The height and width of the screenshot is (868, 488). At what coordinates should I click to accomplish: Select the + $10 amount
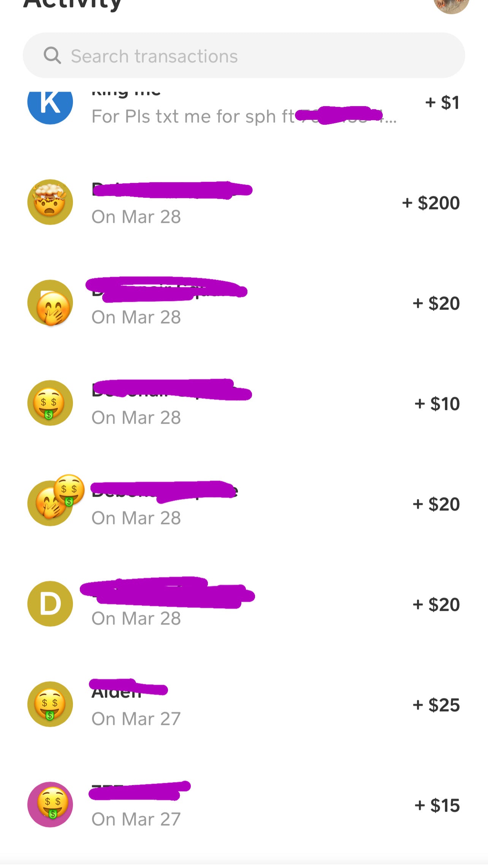point(437,404)
